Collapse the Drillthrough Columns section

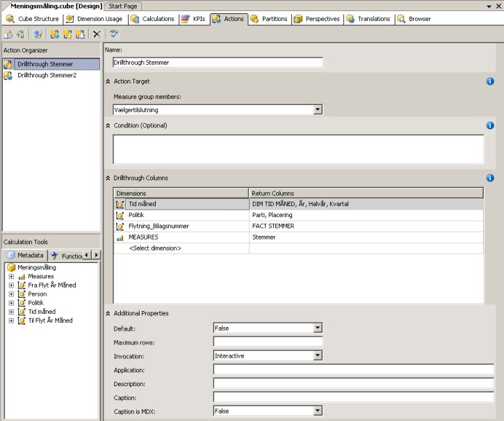(x=108, y=178)
